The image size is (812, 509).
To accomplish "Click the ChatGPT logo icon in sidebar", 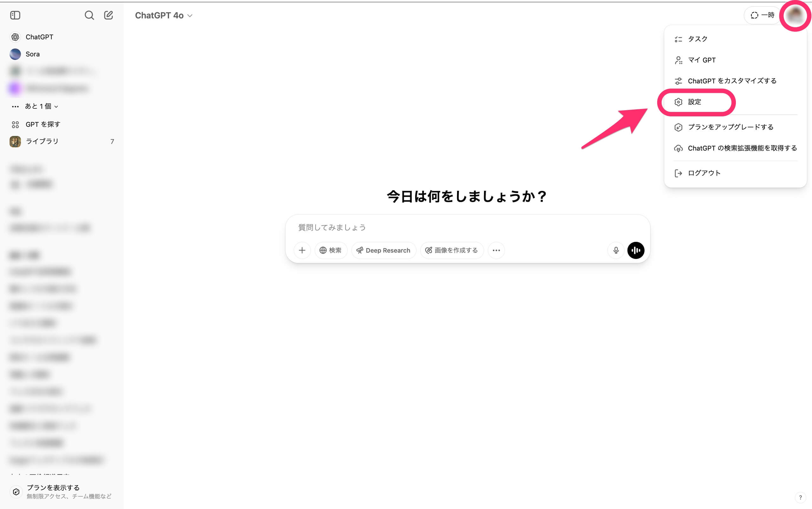I will click(x=15, y=37).
